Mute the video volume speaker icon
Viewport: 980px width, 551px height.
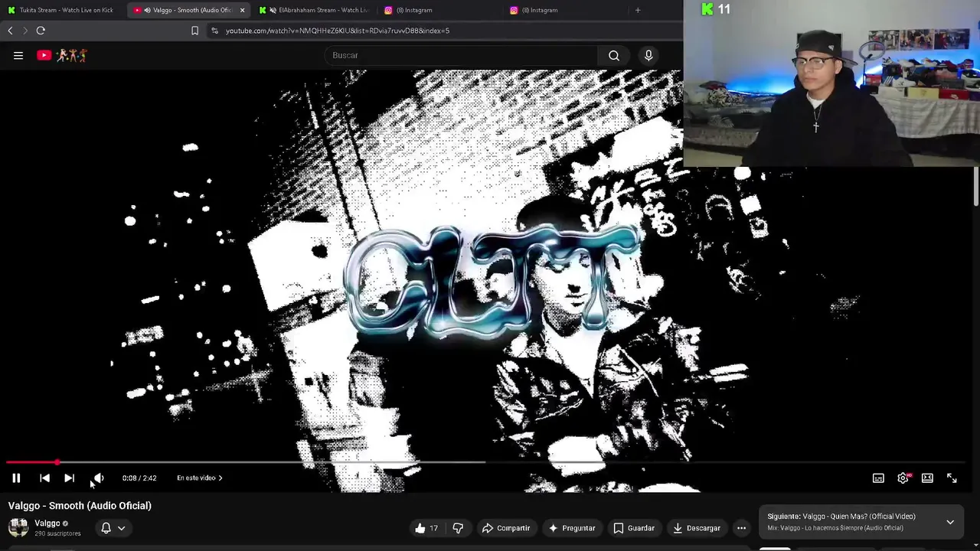[99, 478]
